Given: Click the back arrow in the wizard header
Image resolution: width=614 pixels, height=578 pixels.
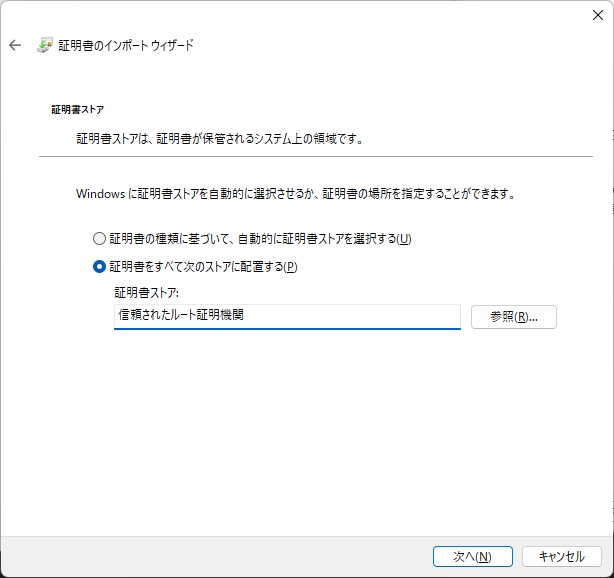Looking at the screenshot, I should [x=14, y=46].
